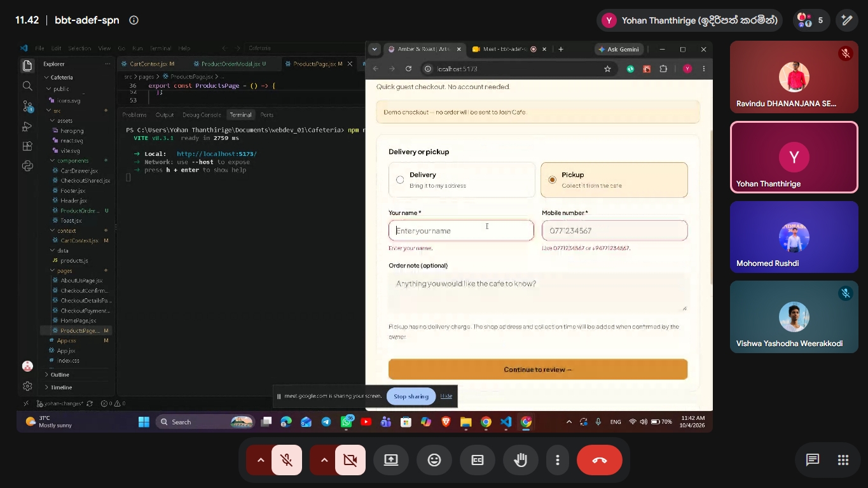The width and height of the screenshot is (868, 488).
Task: Click the Hide link on sharing bar
Action: tap(446, 396)
